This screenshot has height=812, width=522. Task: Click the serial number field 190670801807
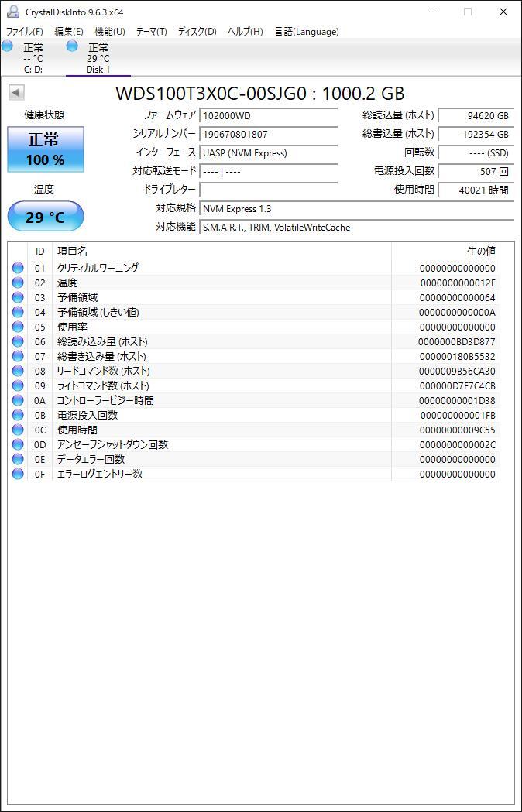pos(268,134)
